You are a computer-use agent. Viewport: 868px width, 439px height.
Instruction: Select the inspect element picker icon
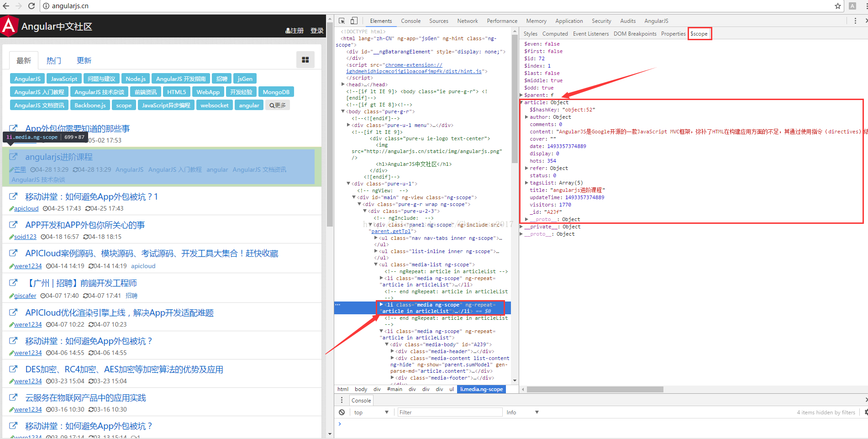(x=342, y=21)
